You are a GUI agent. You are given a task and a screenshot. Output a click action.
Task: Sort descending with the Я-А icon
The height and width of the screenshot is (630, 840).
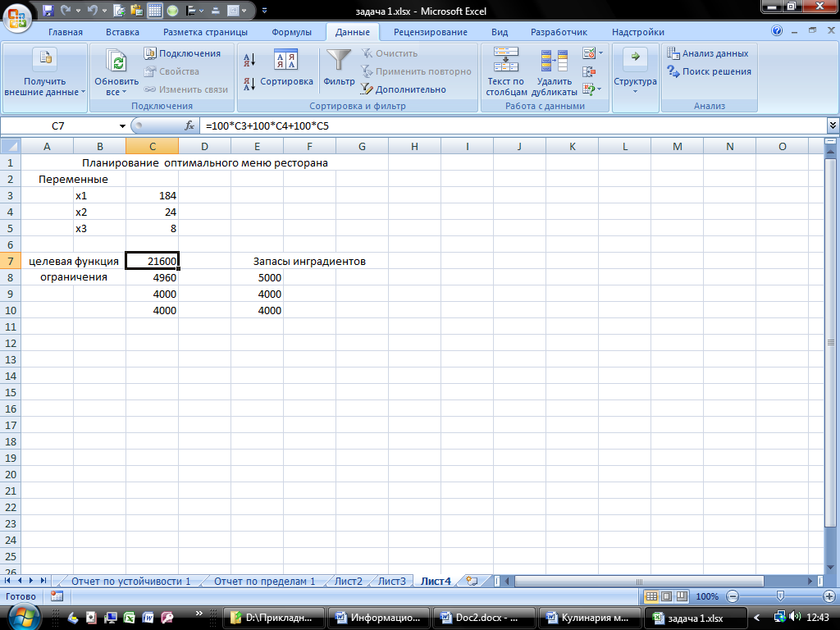[249, 84]
